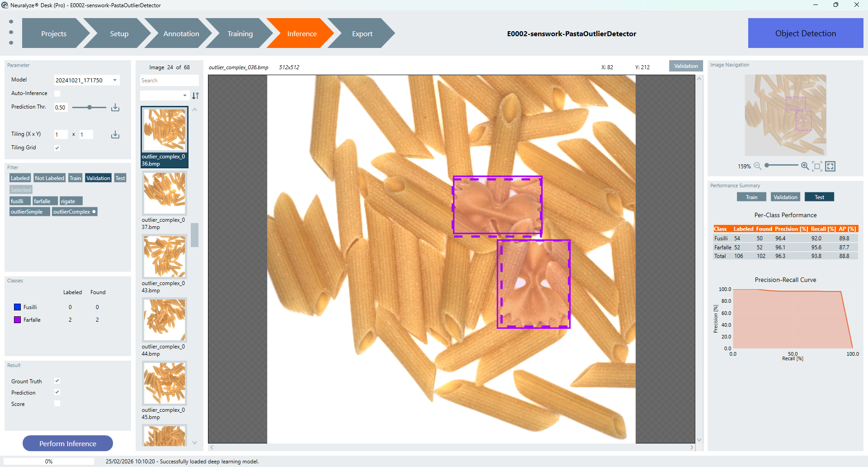The width and height of the screenshot is (868, 467).
Task: Click image viewer scroll left arrow
Action: 212,448
